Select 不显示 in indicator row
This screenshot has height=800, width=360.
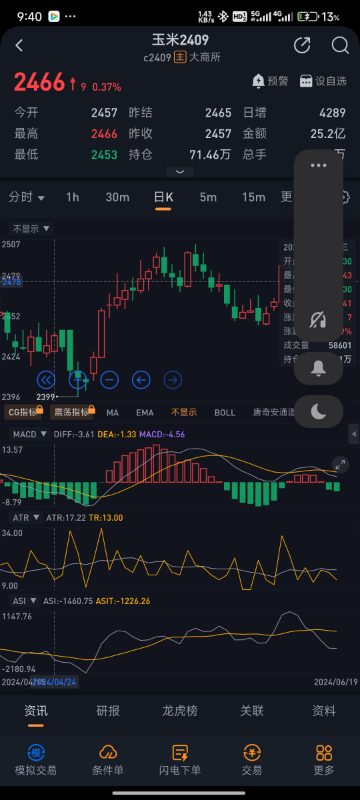(184, 412)
